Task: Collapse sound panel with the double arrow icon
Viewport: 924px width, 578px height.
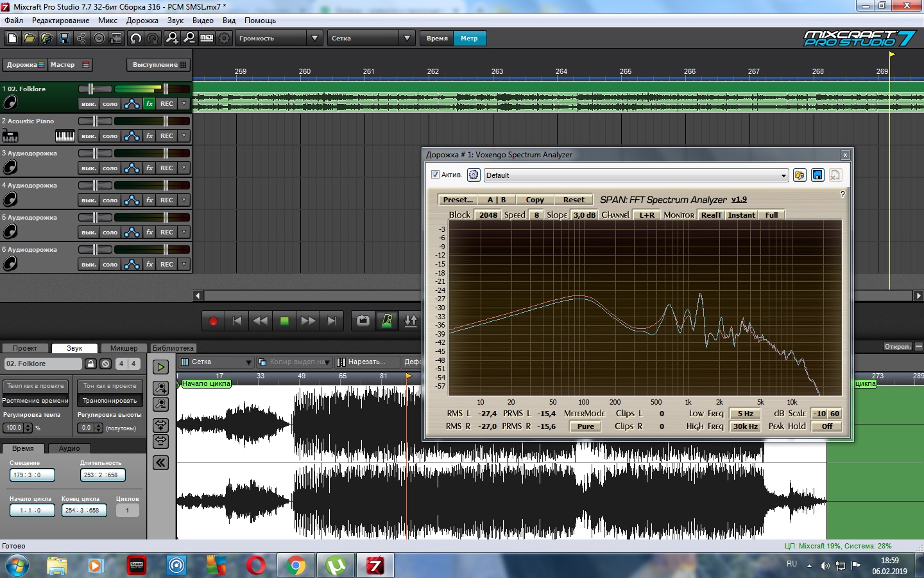Action: 160,462
